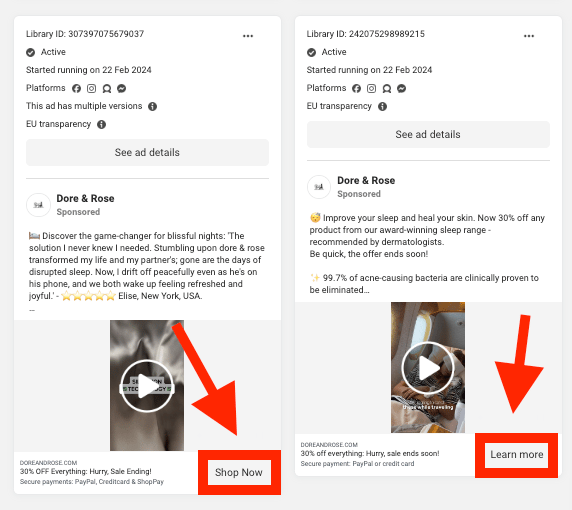Viewport: 572px width, 510px height.
Task: Click Messenger platform icon in right ad
Action: (402, 88)
